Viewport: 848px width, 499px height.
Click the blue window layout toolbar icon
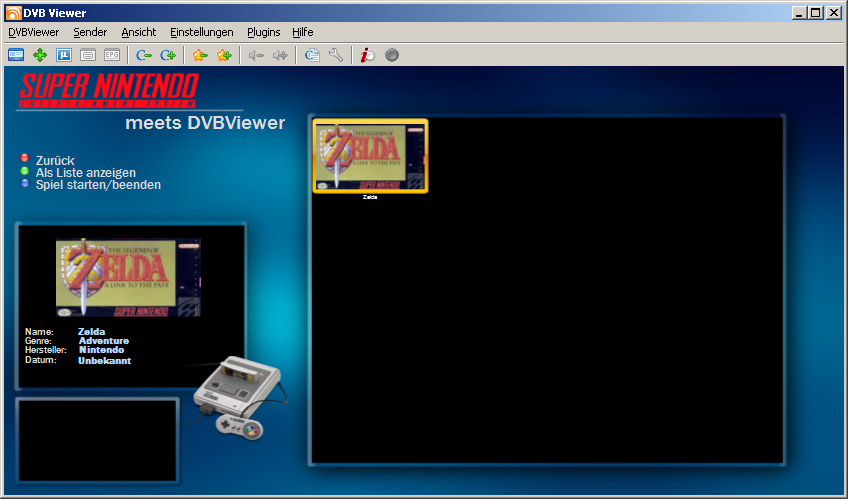(x=16, y=55)
